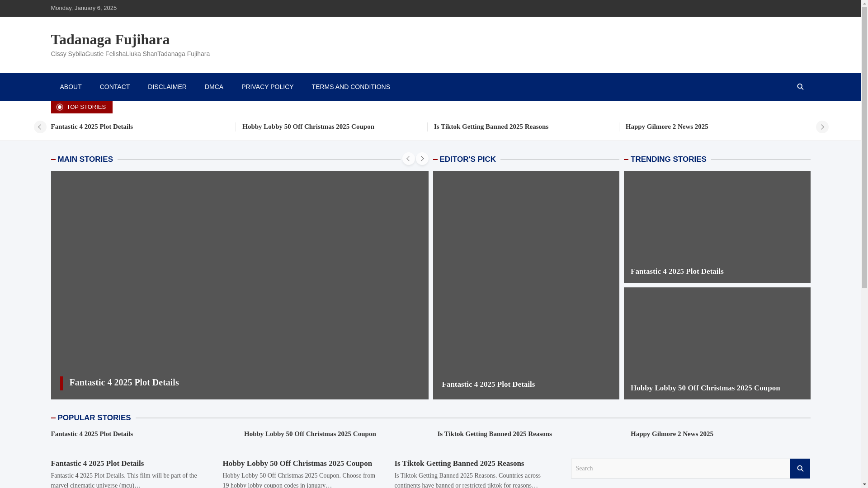868x488 pixels.
Task: Open Fantastic 4 2025 Plot Details in ticker
Action: click(92, 127)
